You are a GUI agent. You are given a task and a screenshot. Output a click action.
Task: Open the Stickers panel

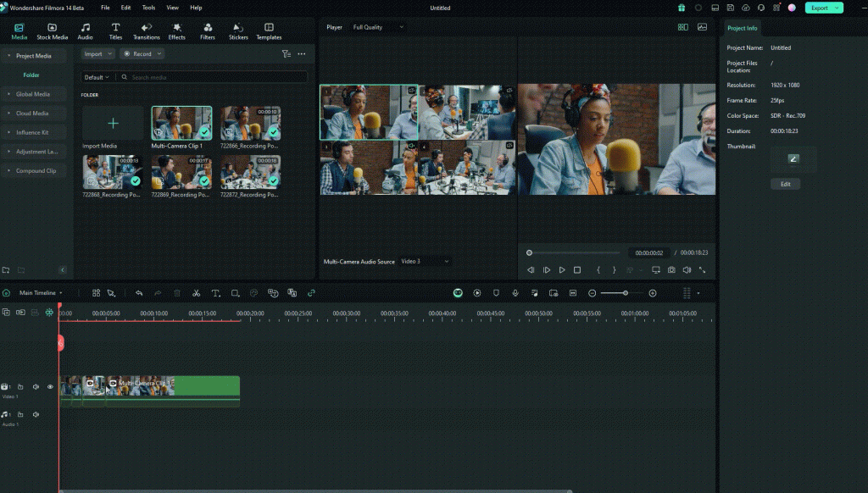tap(238, 31)
